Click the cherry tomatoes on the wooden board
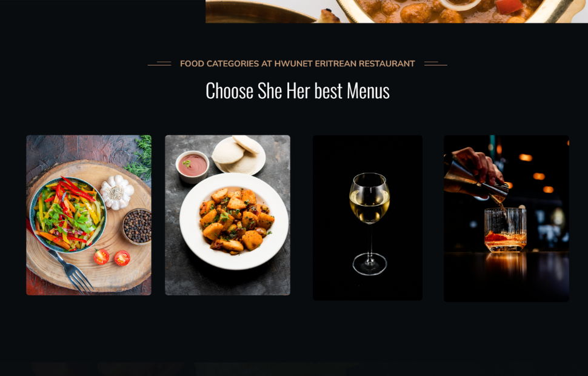Viewport: 588px width, 376px height. click(x=112, y=257)
